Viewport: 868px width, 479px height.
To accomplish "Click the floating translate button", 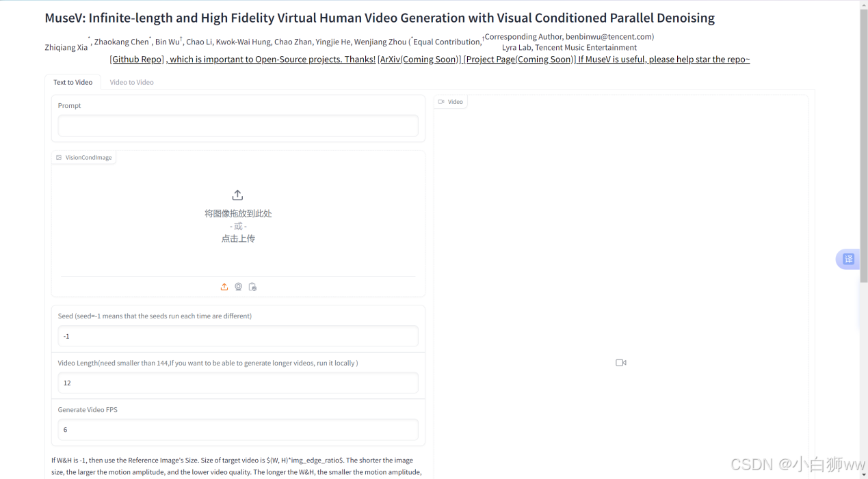I will click(x=848, y=259).
